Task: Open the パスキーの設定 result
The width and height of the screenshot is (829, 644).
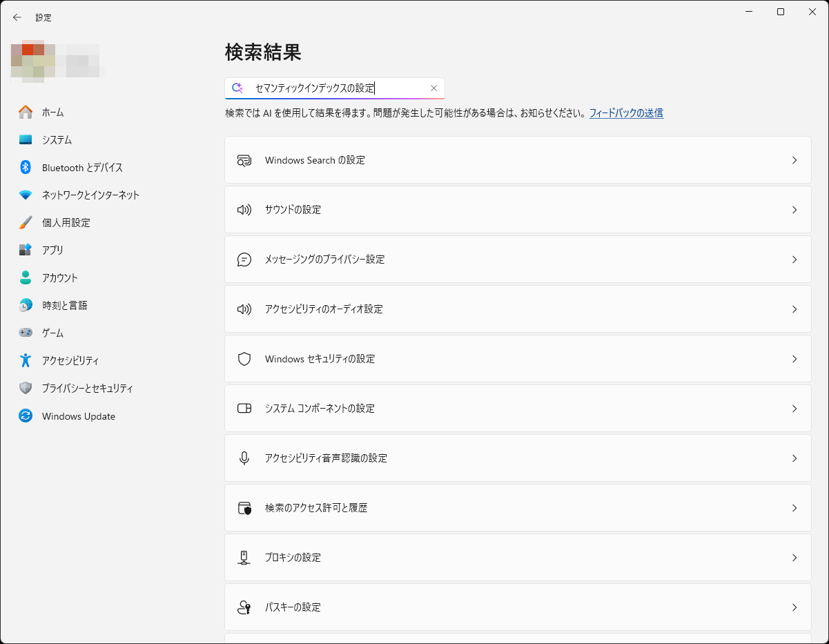Action: 518,607
